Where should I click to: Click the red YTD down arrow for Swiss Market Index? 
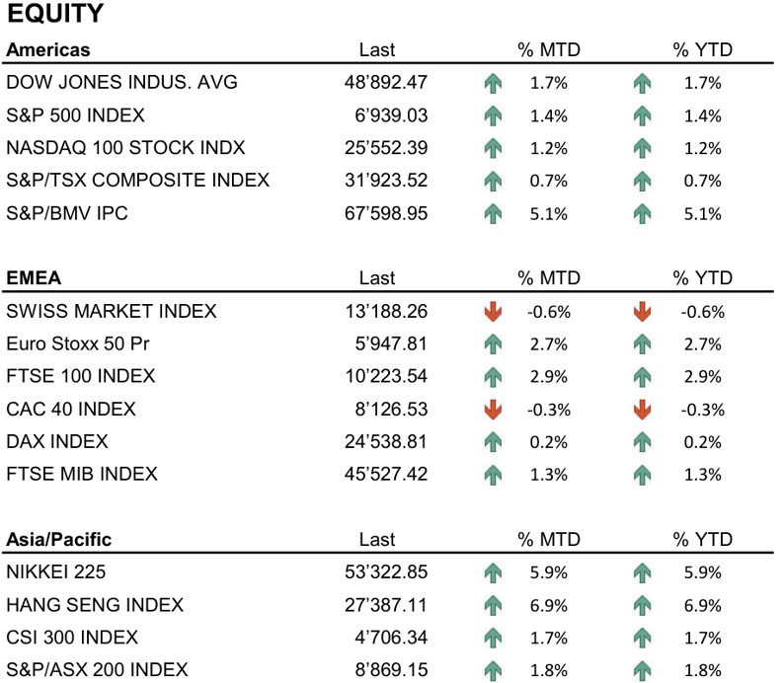coord(642,312)
